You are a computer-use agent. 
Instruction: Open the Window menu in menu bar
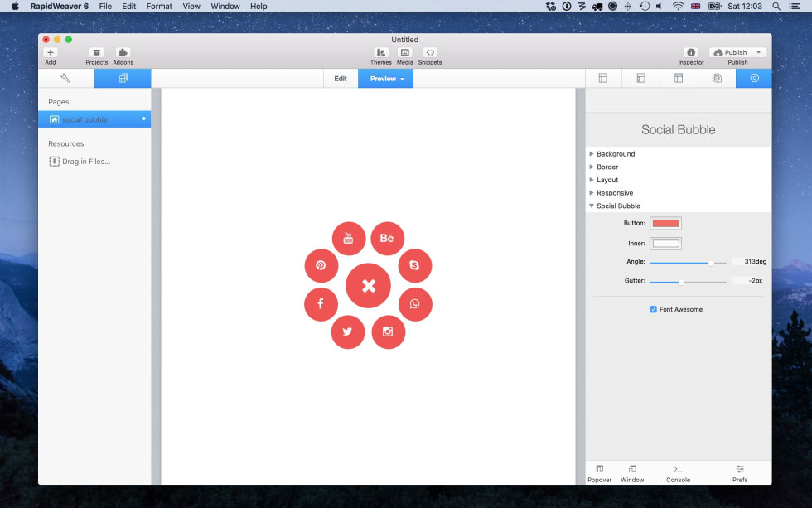coord(225,6)
